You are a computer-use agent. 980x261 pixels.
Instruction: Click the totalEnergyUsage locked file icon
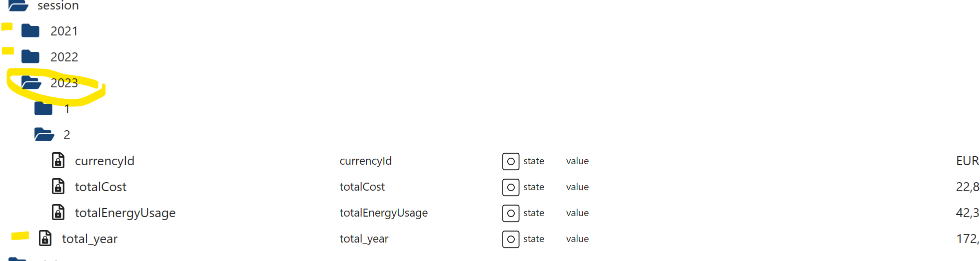click(58, 213)
